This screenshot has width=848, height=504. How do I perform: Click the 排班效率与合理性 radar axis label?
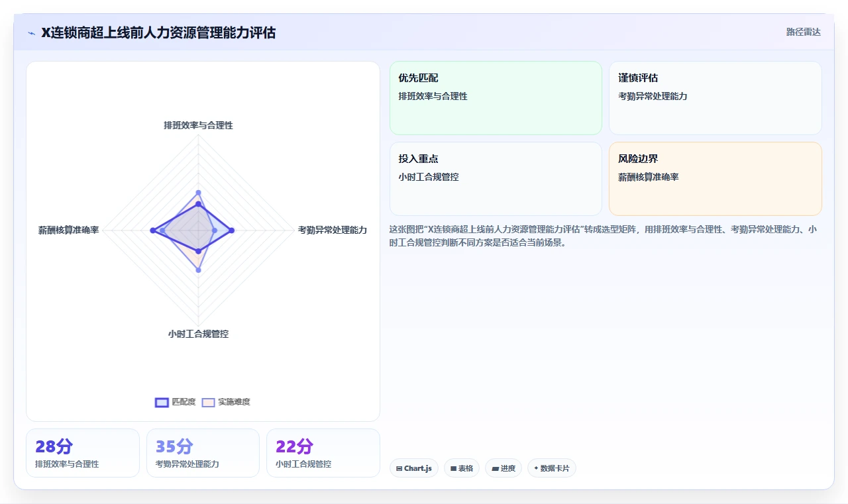coord(198,125)
